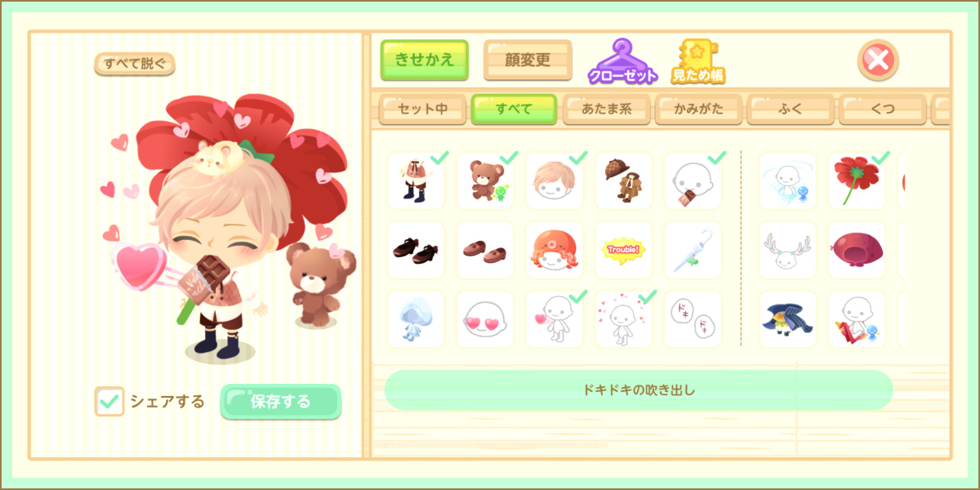Uncheck the シェアする checkbox
The width and height of the screenshot is (980, 490).
[109, 401]
